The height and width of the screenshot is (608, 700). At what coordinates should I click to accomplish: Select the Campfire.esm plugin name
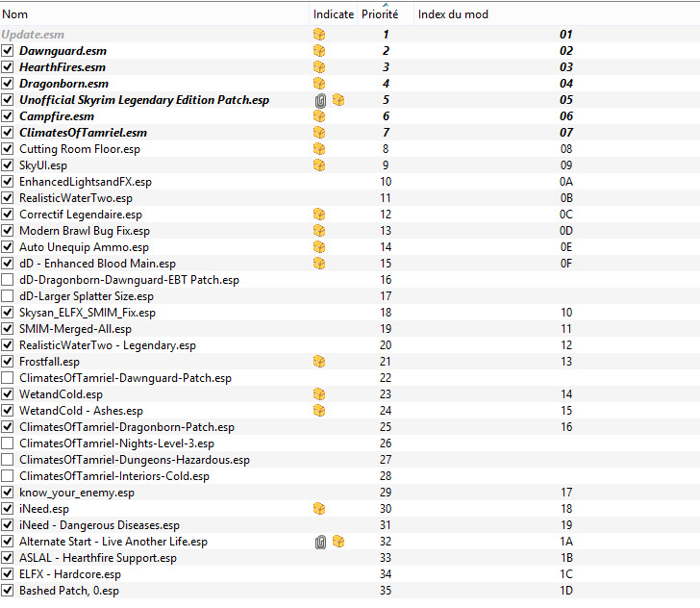click(x=57, y=116)
